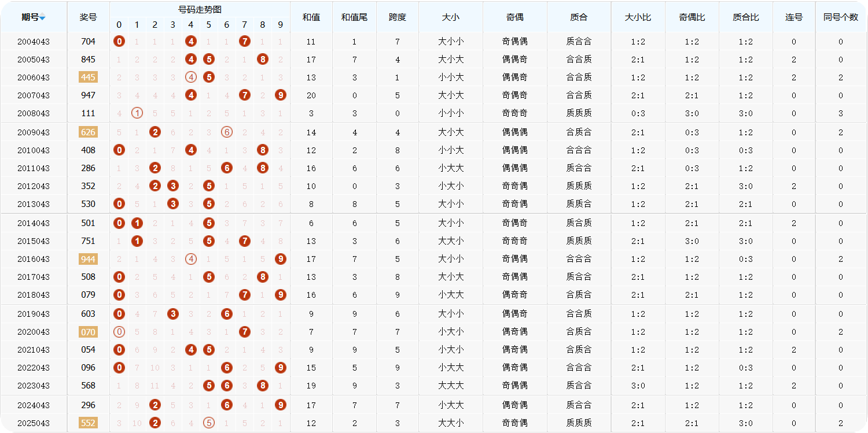Click prize number 079

pyautogui.click(x=88, y=295)
